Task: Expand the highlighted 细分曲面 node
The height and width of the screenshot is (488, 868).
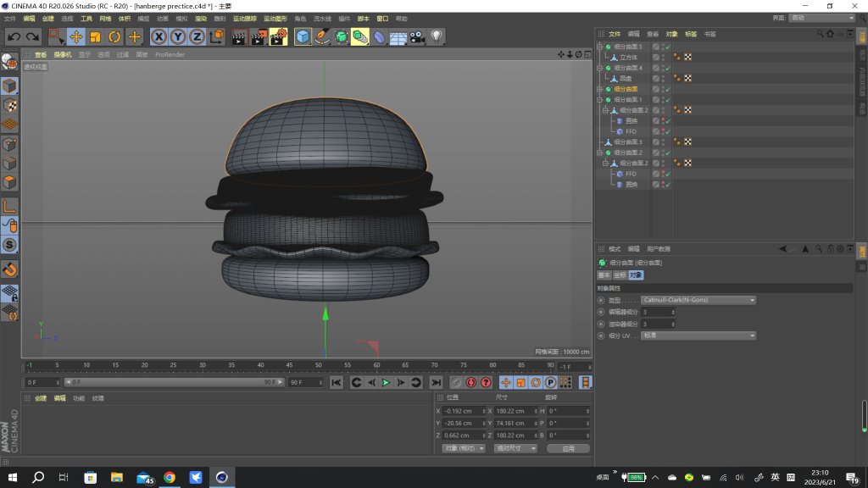Action: coord(600,89)
